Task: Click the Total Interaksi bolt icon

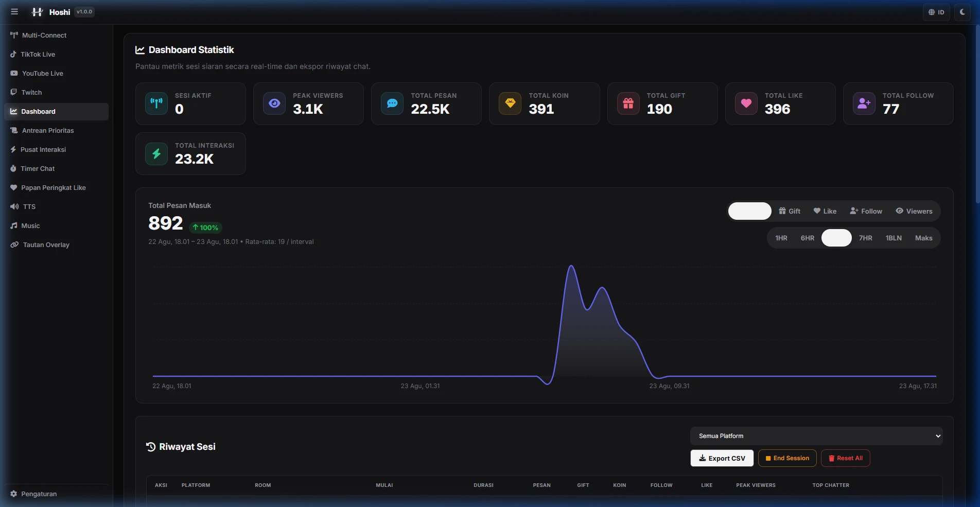Action: click(156, 153)
